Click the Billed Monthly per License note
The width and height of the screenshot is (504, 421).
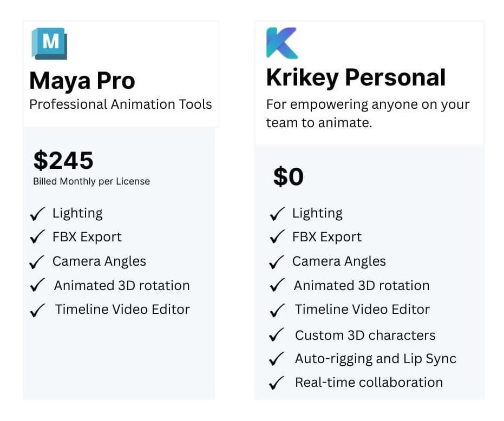tap(91, 182)
